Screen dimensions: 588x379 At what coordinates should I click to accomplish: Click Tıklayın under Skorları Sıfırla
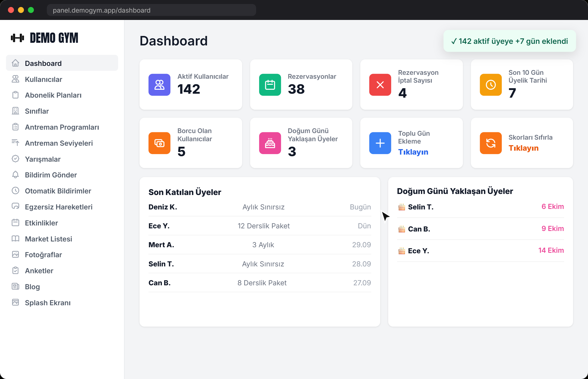[523, 148]
